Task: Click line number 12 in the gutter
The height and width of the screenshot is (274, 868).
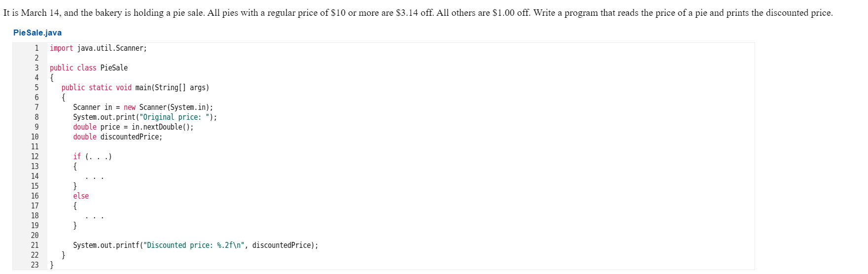Action: click(x=35, y=157)
